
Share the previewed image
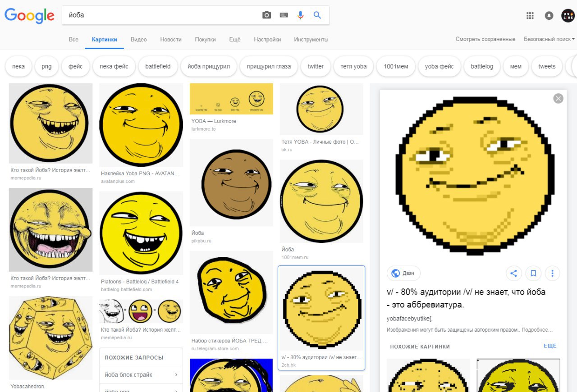[x=513, y=273]
